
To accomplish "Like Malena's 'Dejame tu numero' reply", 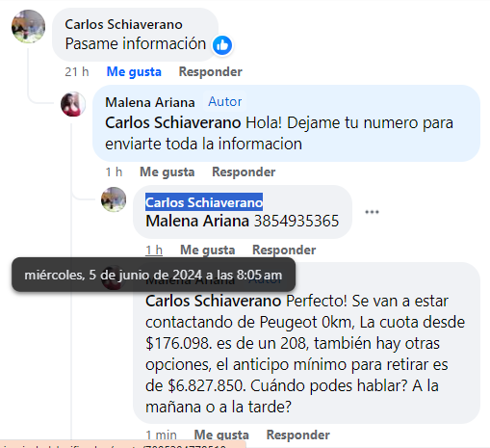I will click(x=168, y=172).
